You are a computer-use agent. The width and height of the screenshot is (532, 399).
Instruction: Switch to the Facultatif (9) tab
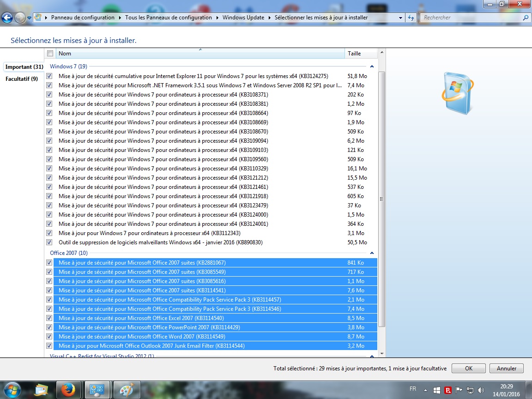(22, 79)
